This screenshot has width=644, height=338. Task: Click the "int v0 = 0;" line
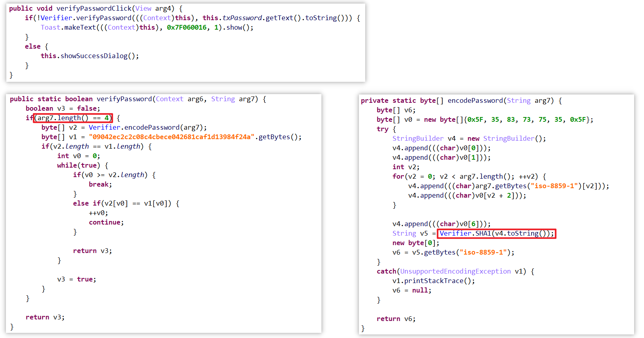79,156
